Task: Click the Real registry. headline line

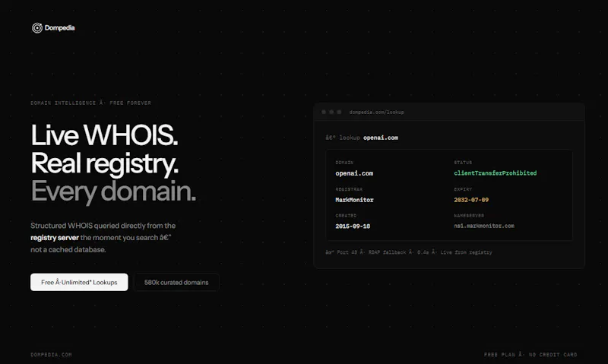Action: [105, 163]
